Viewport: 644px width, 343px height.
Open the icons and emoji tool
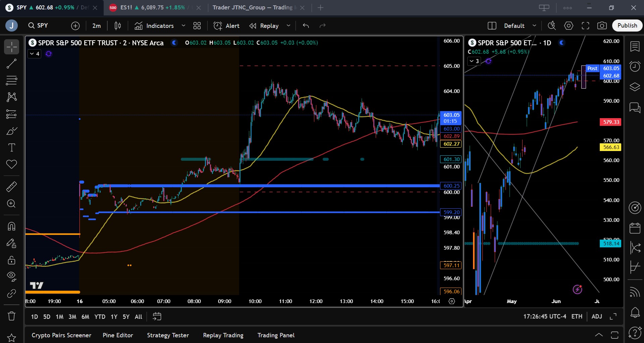click(11, 164)
